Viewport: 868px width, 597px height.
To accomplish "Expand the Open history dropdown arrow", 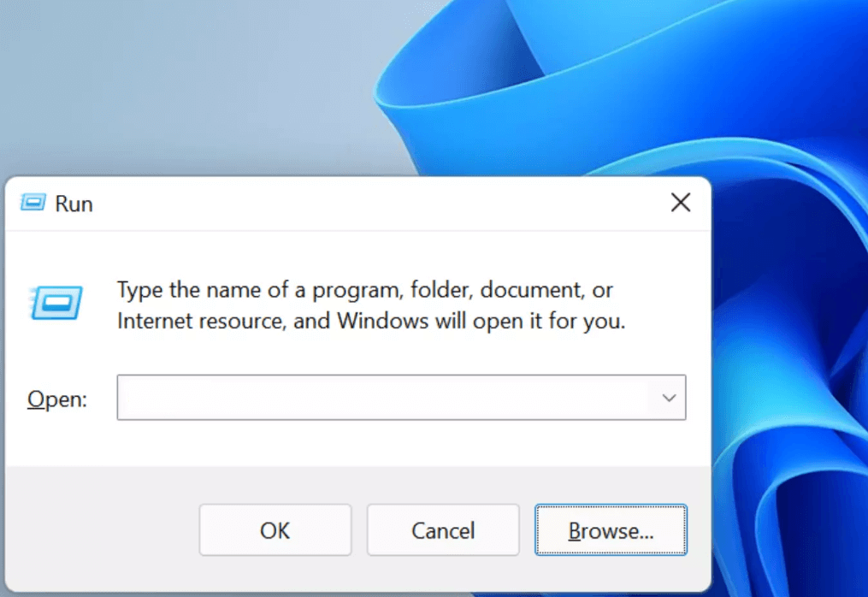I will pos(669,398).
